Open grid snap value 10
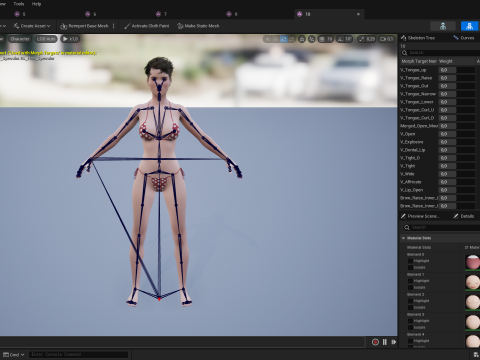This screenshot has height=360, width=480. (329, 39)
